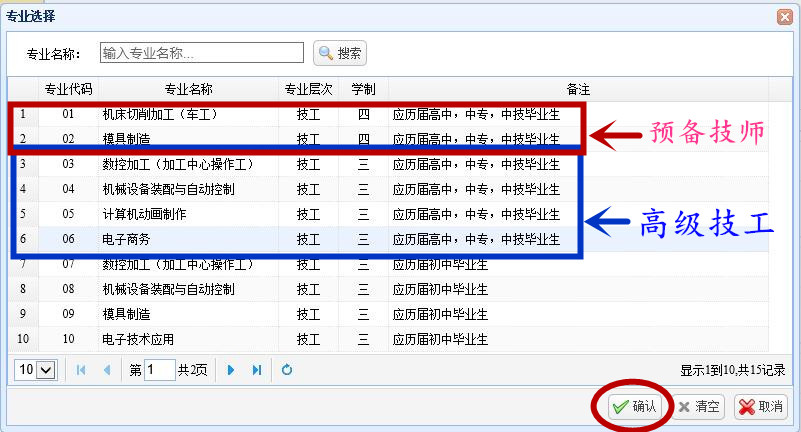Click the 确认 confirm button
This screenshot has width=801, height=432.
[634, 407]
